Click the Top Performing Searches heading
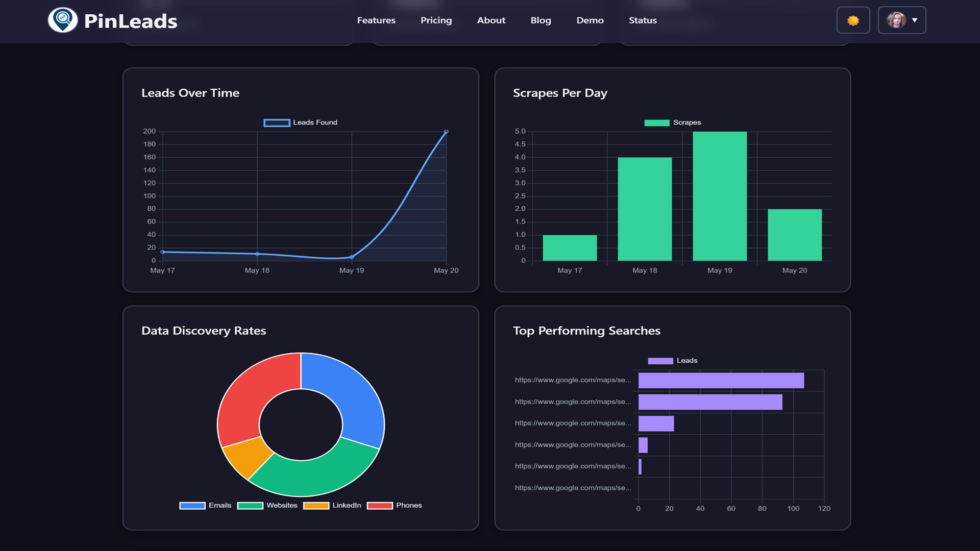This screenshot has width=980, height=551. 586,331
